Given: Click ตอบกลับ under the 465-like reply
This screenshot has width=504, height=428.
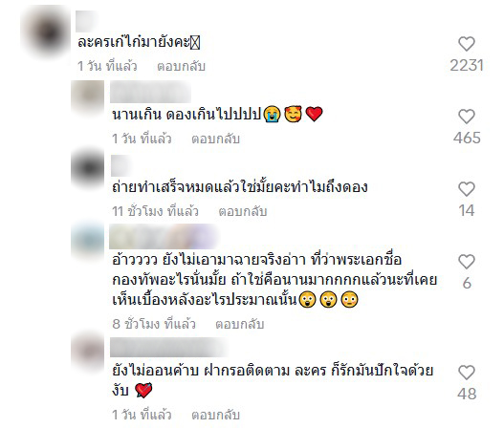Looking at the screenshot, I should click(215, 139).
